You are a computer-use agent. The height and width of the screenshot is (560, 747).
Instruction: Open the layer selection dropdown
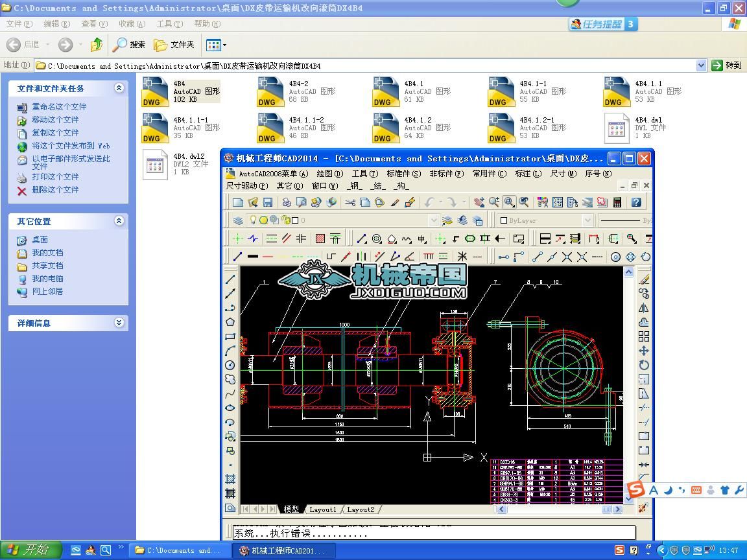click(434, 220)
